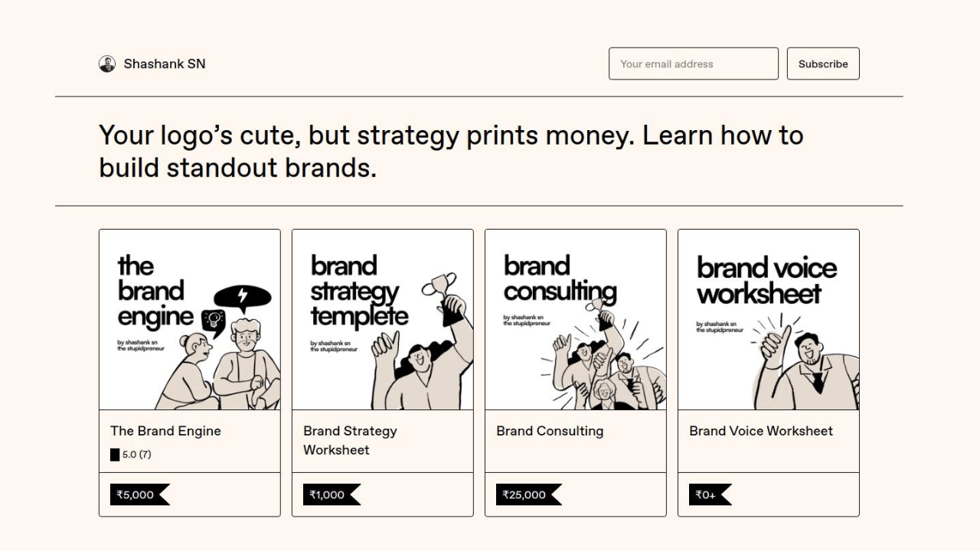The width and height of the screenshot is (980, 551).
Task: Select the ₹1,000 price tag
Action: [x=332, y=495]
